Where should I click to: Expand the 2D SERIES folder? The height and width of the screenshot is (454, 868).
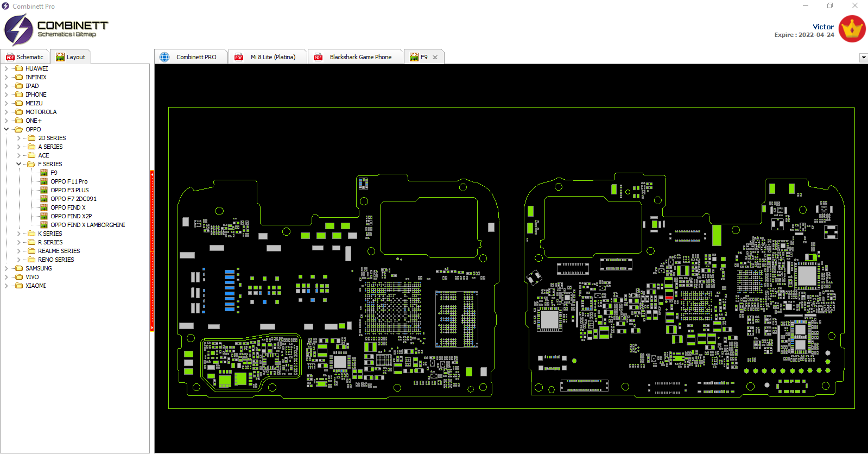(x=18, y=138)
